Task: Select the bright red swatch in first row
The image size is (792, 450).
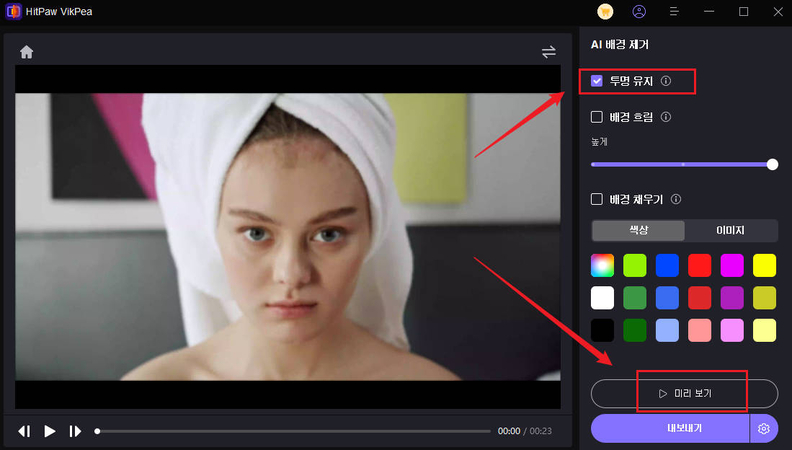Action: point(700,266)
